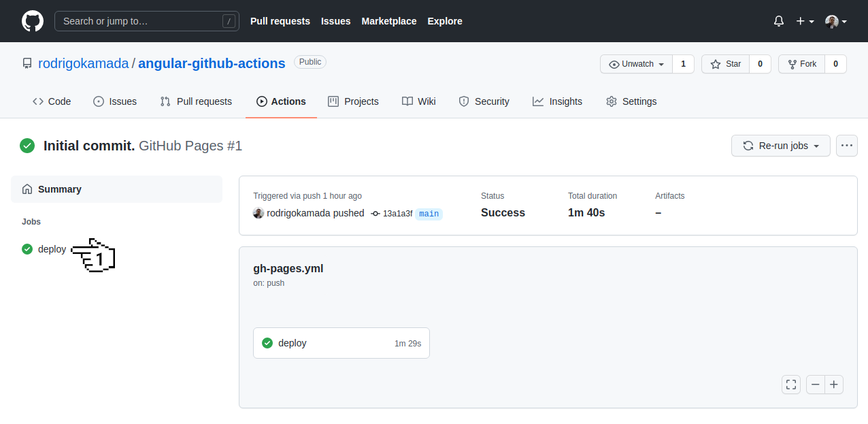Open commit 13a1a3f link
Viewport: 868px width, 424px height.
click(x=397, y=214)
